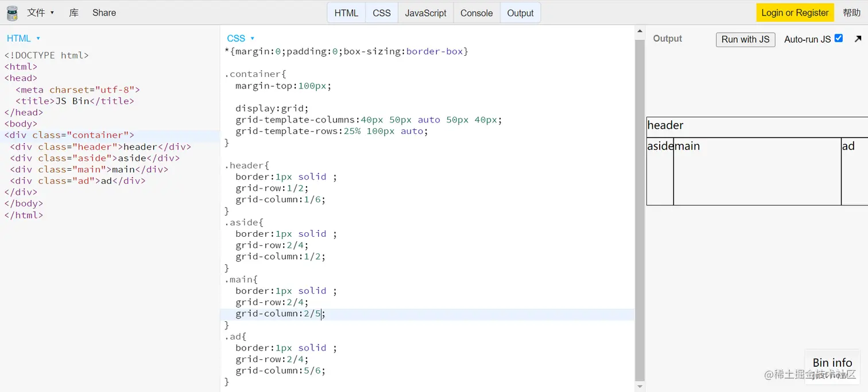
Task: Click the meta charset line in HTML
Action: [x=77, y=90]
